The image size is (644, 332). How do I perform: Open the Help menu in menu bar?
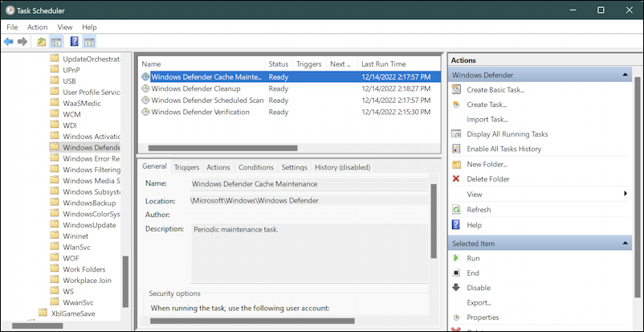pos(89,27)
